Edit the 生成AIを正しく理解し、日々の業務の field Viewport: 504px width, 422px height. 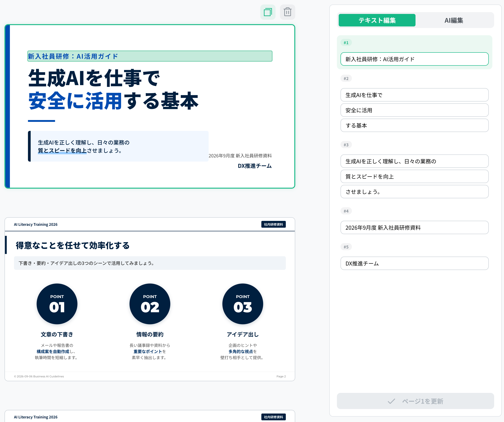tap(415, 161)
